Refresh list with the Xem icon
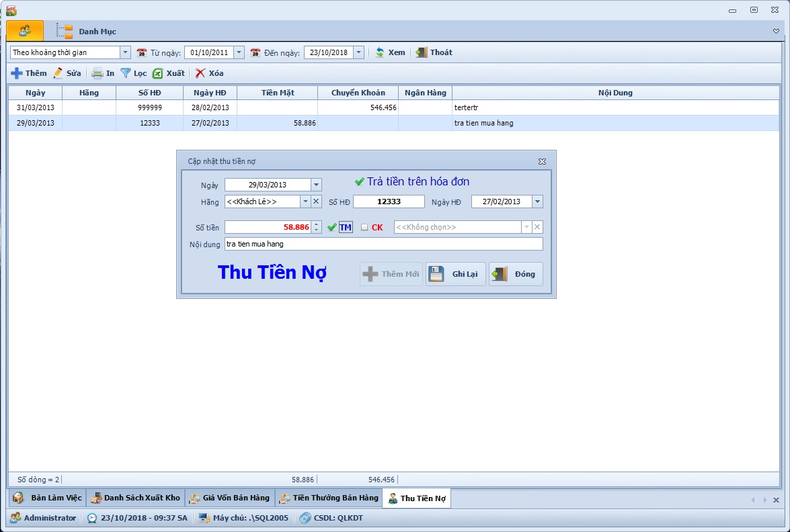Image resolution: width=790 pixels, height=532 pixels. coord(380,52)
